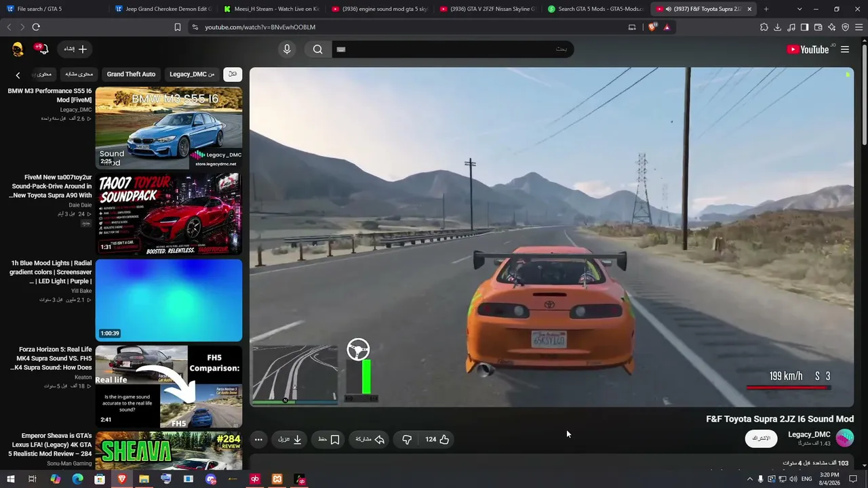Viewport: 868px width, 488px height.
Task: Open the Legacy_DMC channel avatar
Action: pos(844,439)
